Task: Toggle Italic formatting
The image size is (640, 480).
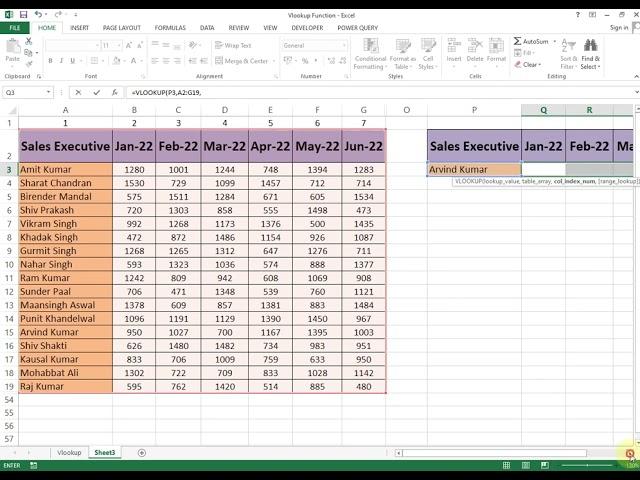Action: pos(61,61)
